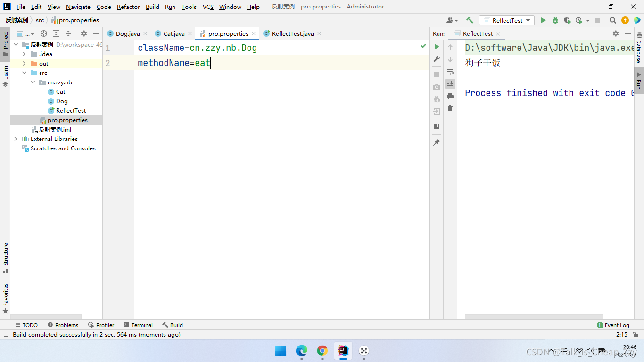
Task: Open the Terminal tool window
Action: (x=138, y=325)
